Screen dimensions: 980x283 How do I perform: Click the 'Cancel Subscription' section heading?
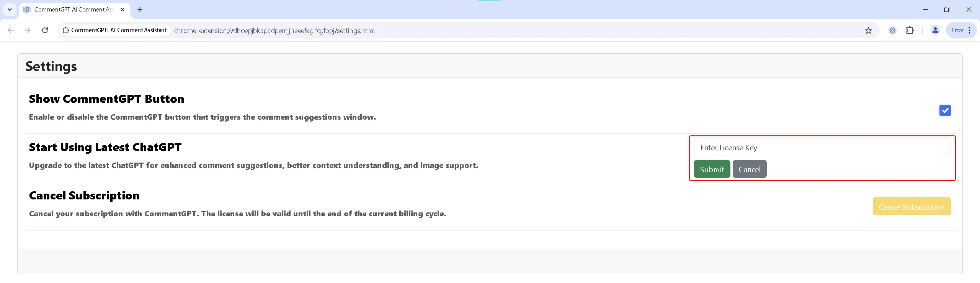[x=84, y=196]
